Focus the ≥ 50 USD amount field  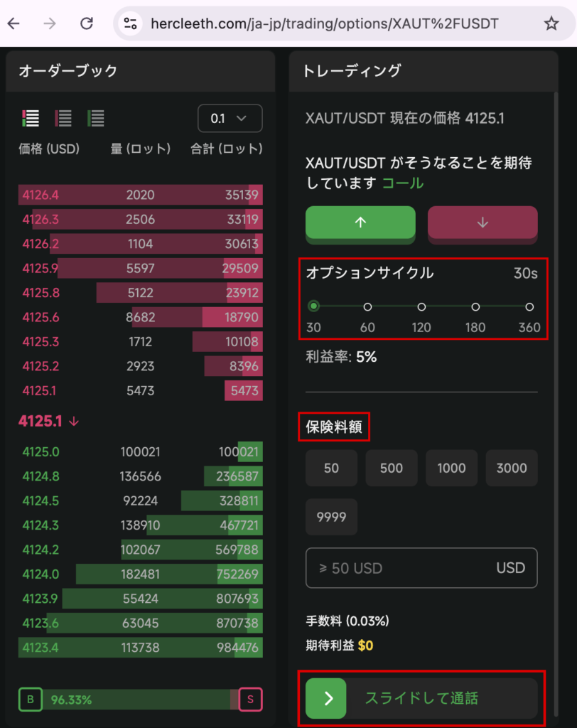(421, 568)
